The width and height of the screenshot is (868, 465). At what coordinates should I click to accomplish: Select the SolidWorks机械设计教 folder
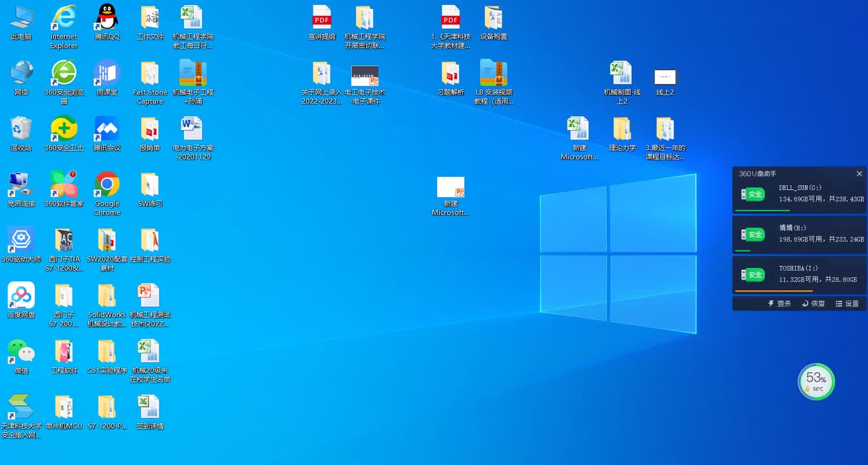(107, 305)
